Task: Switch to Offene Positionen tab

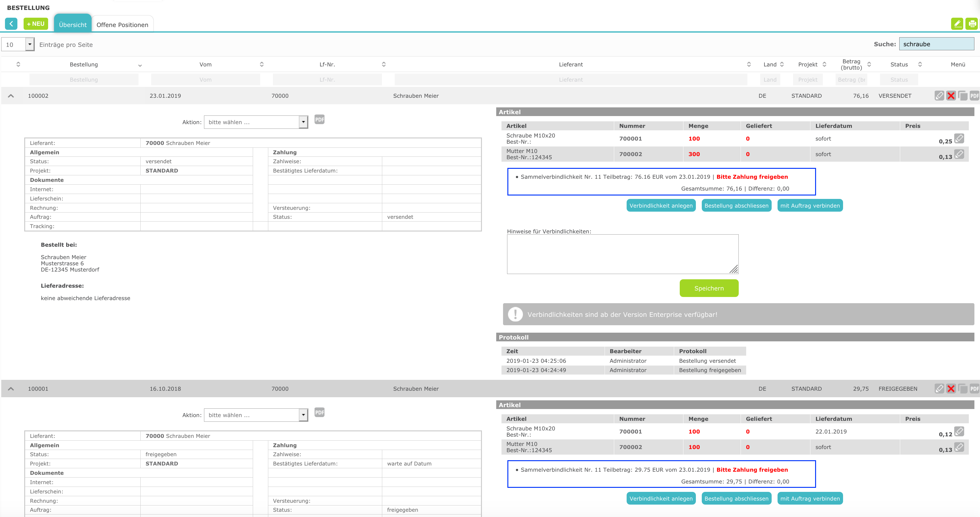Action: click(x=122, y=25)
